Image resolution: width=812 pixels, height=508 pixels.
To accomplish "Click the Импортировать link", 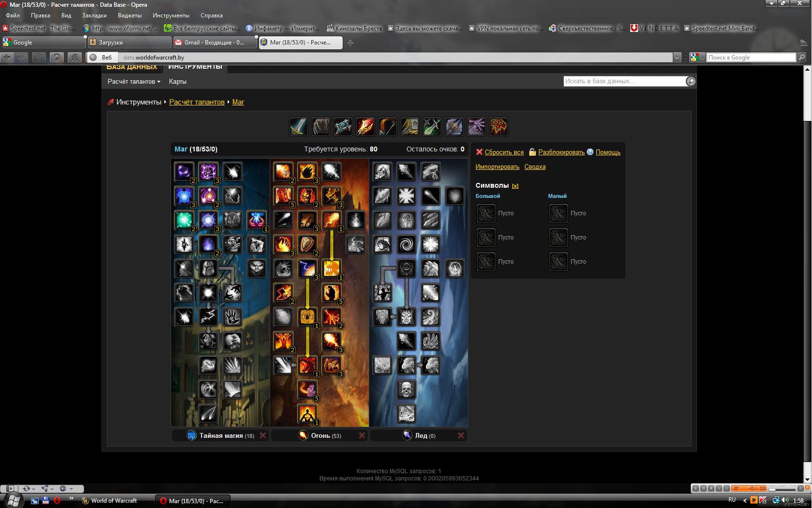I will point(497,166).
